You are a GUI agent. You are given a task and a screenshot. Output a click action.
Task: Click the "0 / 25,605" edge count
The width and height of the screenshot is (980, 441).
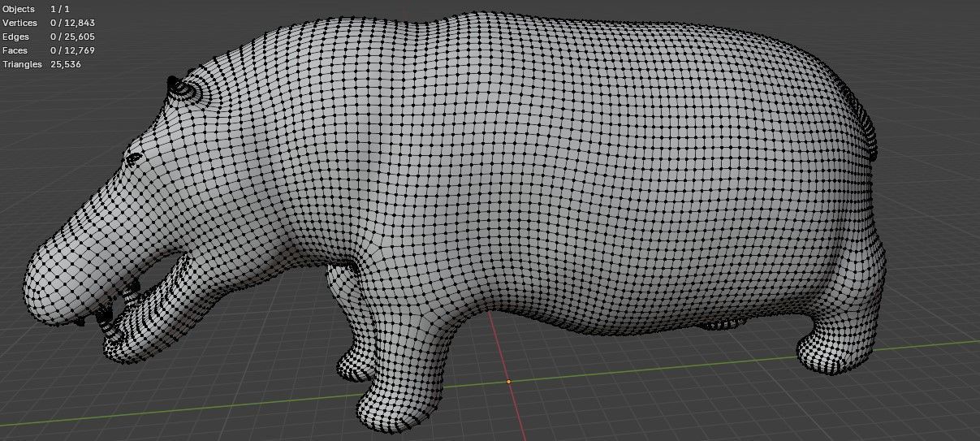73,37
